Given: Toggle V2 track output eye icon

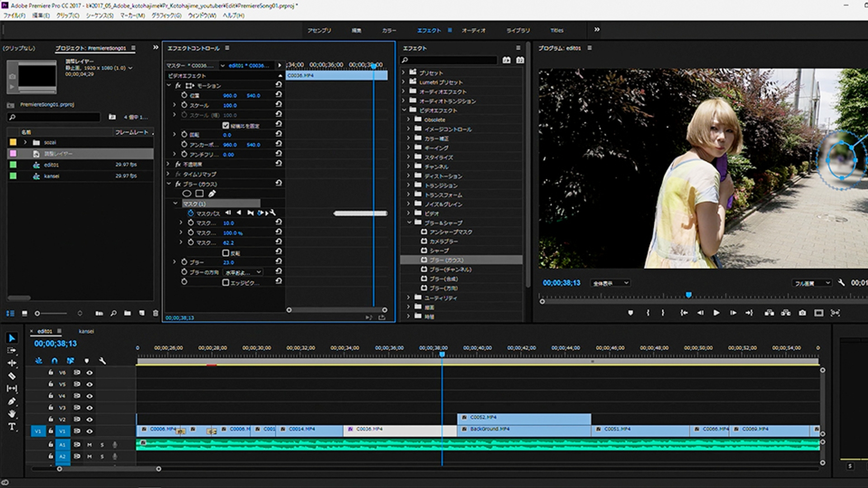Looking at the screenshot, I should pyautogui.click(x=90, y=419).
